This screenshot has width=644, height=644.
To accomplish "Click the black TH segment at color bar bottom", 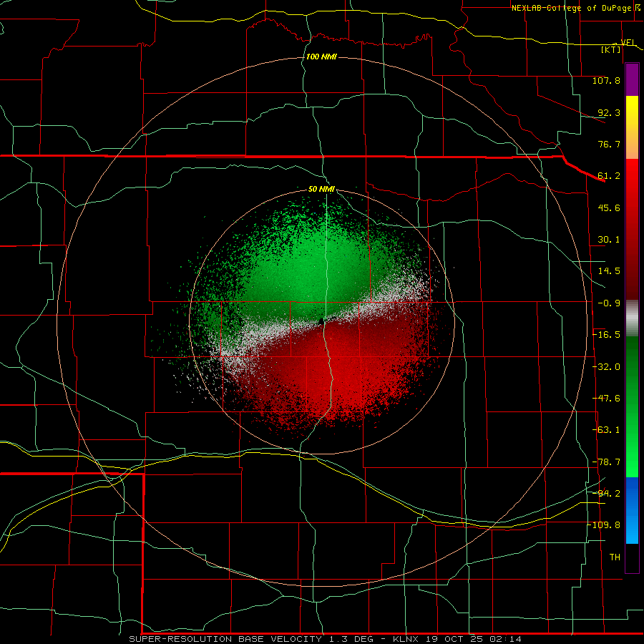I will [632, 557].
